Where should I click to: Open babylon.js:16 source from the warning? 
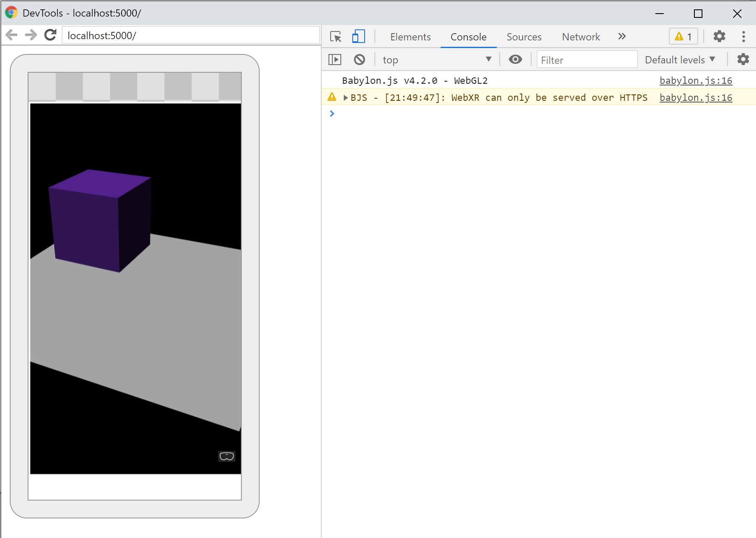[695, 97]
